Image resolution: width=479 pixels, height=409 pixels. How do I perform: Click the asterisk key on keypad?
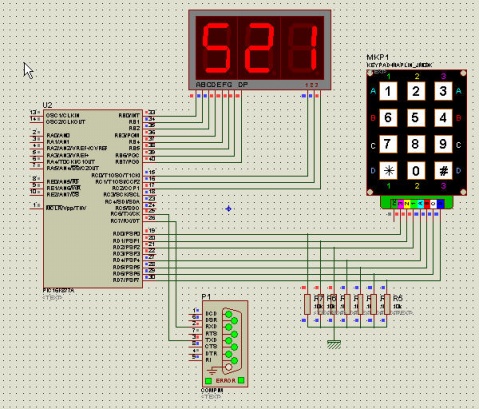[388, 171]
